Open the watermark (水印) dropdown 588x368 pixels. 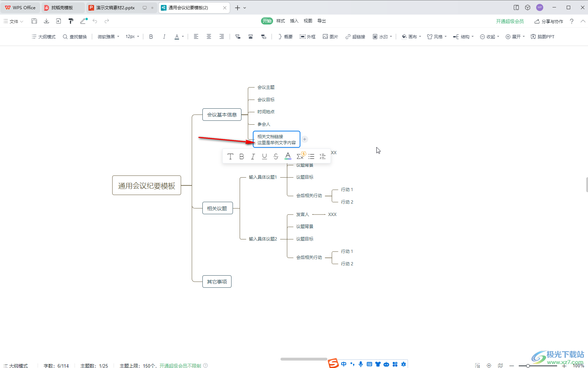(382, 37)
